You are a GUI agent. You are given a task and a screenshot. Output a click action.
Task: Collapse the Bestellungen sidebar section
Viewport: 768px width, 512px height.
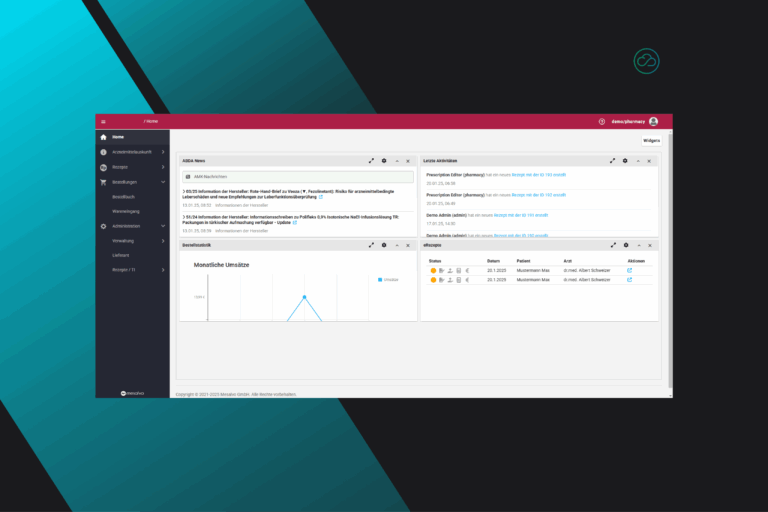(163, 182)
